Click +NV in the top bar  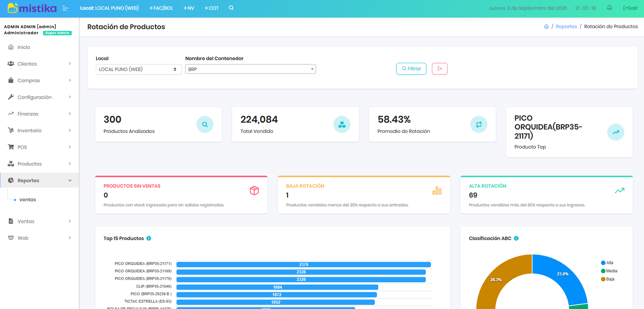tap(189, 8)
